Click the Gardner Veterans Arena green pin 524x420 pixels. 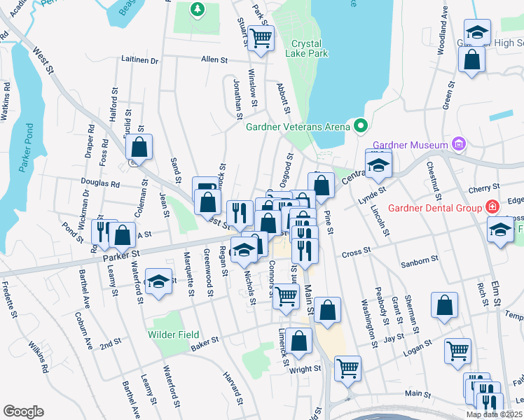[x=361, y=126]
